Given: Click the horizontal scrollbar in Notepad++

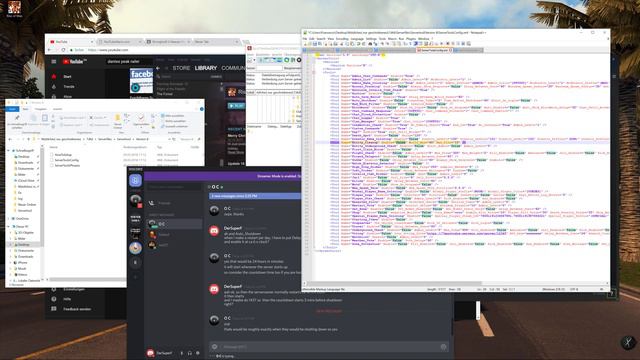Looking at the screenshot, I should click(x=395, y=283).
